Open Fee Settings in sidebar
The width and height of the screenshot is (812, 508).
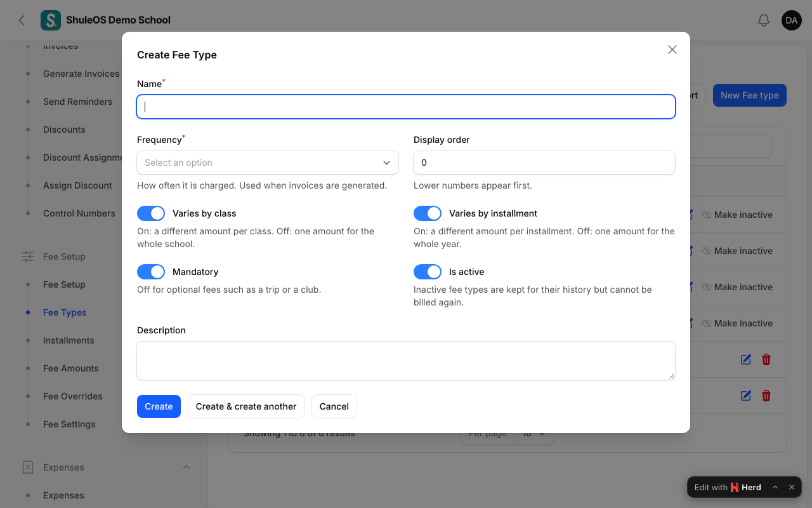69,424
